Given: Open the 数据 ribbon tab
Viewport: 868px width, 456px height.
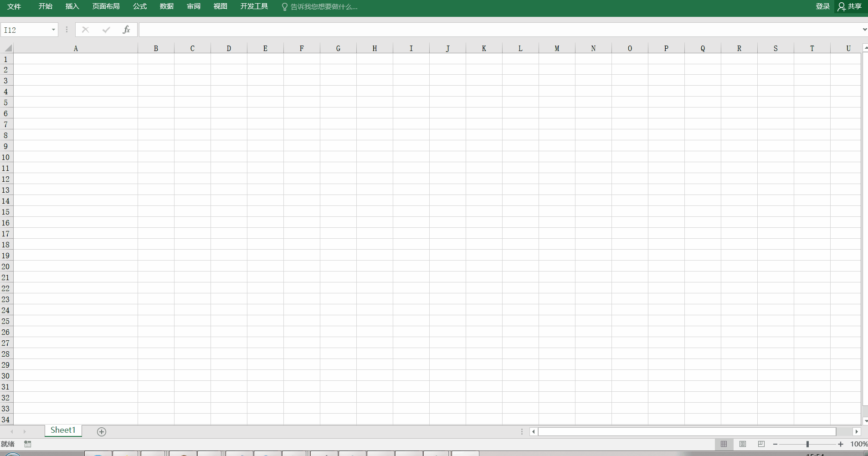Looking at the screenshot, I should 167,6.
